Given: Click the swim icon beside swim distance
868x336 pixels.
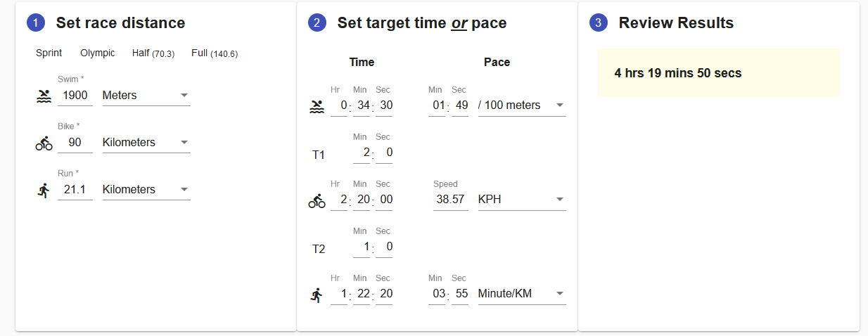Looking at the screenshot, I should (44, 96).
